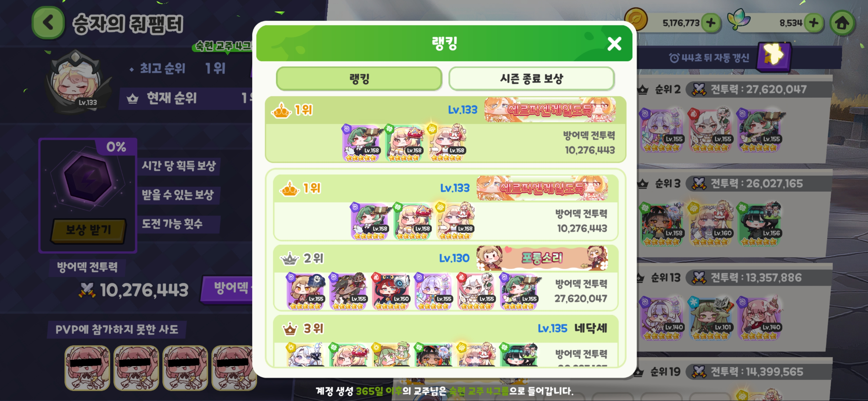
Task: Open the purple puzzle piece icon
Action: tap(774, 57)
